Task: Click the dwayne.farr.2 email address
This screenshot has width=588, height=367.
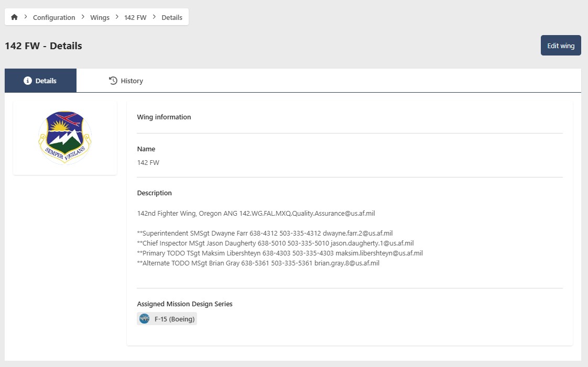Action: (x=357, y=233)
